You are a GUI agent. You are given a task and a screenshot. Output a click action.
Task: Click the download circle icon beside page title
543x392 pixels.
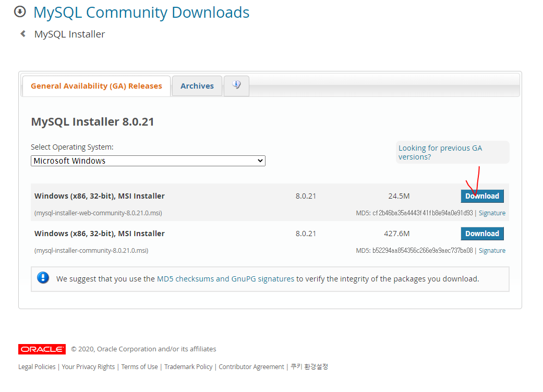tap(20, 12)
